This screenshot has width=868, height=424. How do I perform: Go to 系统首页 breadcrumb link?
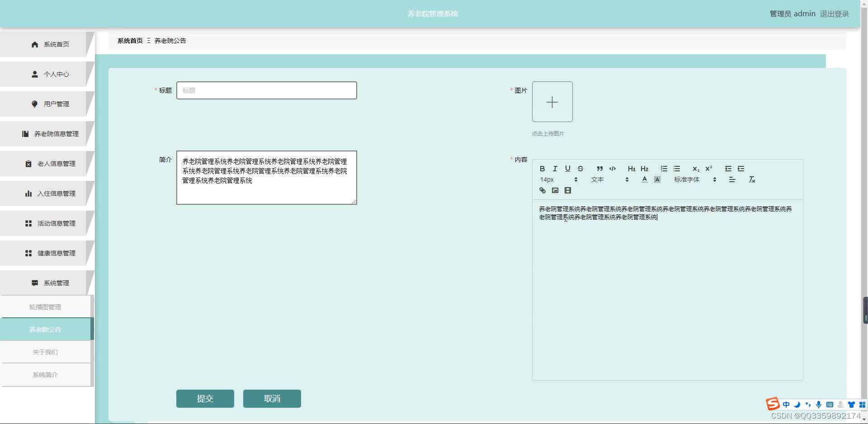click(x=130, y=41)
